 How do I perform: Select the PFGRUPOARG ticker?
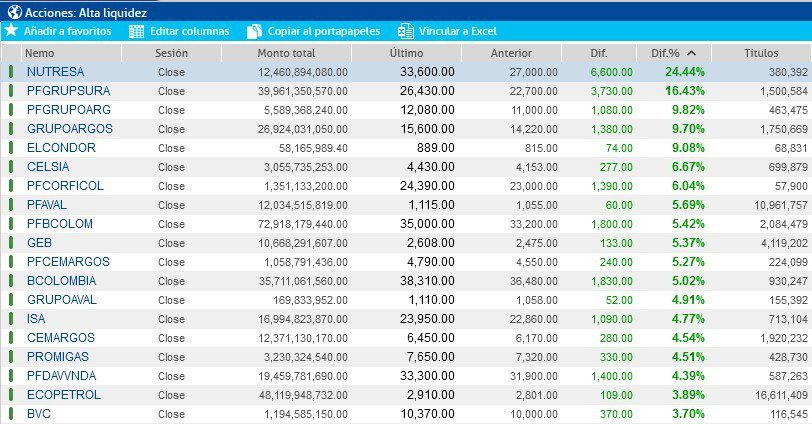click(69, 110)
